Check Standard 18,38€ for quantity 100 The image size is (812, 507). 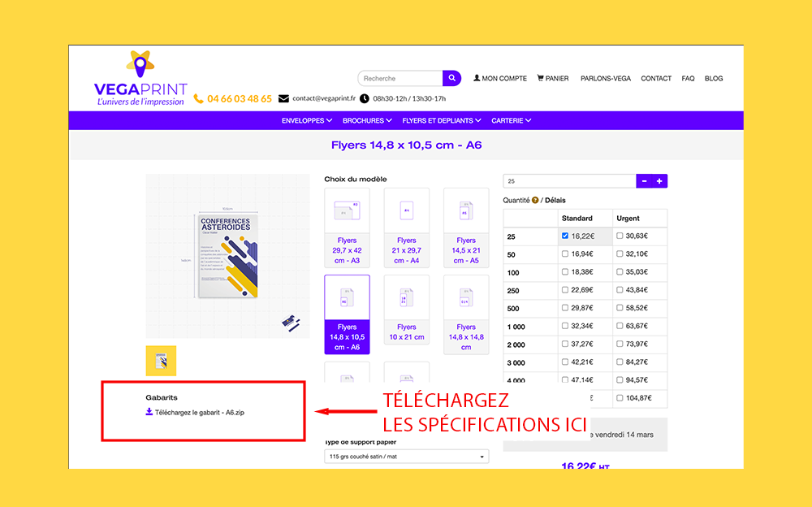(565, 271)
